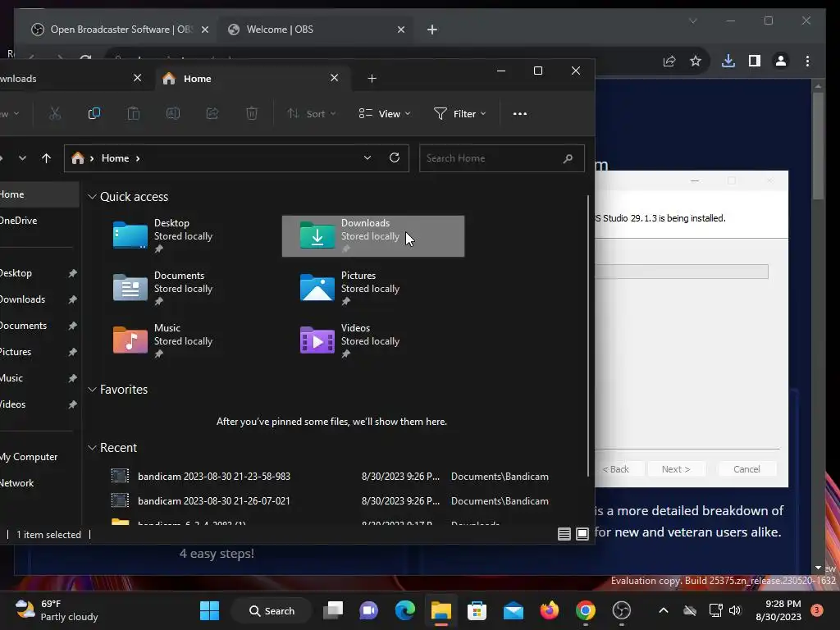Select the Downloads folder in Quick access
The image size is (840, 630).
click(373, 235)
